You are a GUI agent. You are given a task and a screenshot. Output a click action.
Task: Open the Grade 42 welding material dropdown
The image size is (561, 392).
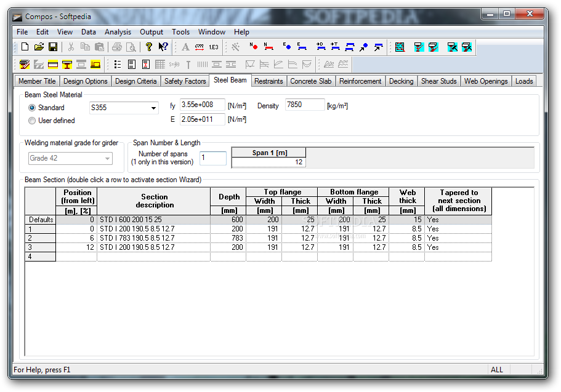coord(107,158)
